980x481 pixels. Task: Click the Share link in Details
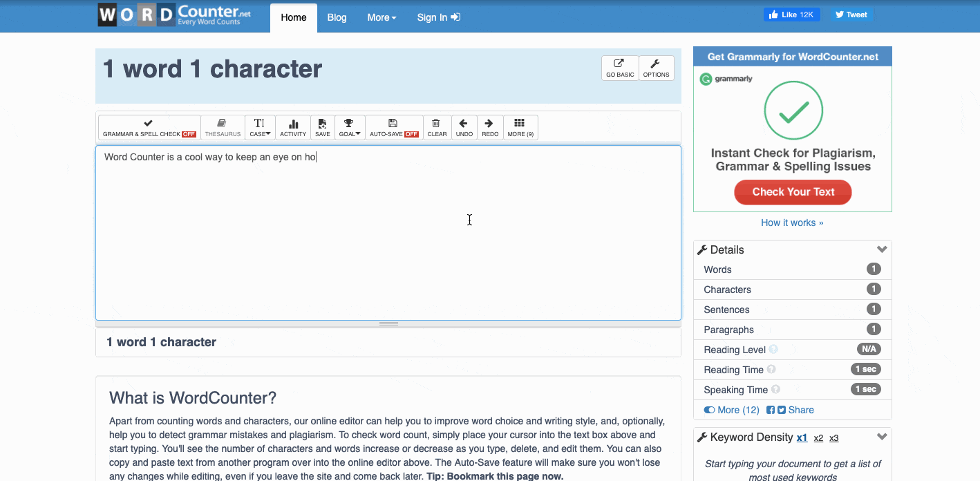(801, 410)
